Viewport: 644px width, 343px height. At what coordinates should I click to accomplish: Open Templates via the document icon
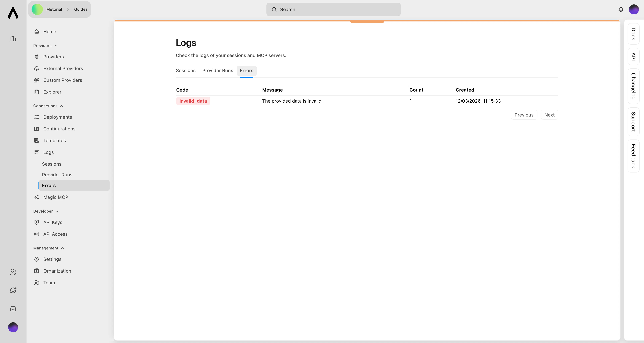[x=37, y=140]
